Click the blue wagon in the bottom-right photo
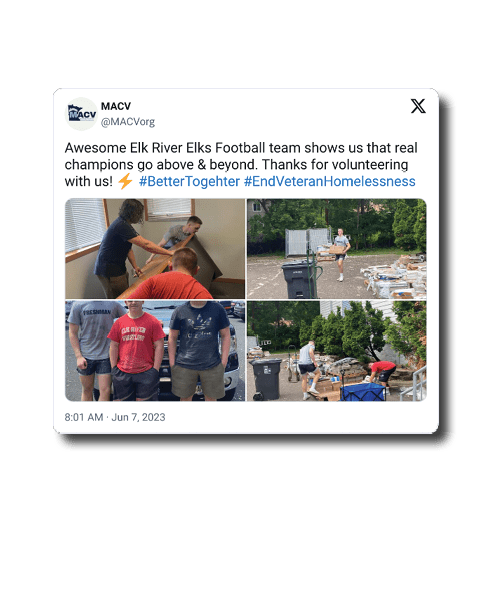The height and width of the screenshot is (589, 498). coord(363,391)
